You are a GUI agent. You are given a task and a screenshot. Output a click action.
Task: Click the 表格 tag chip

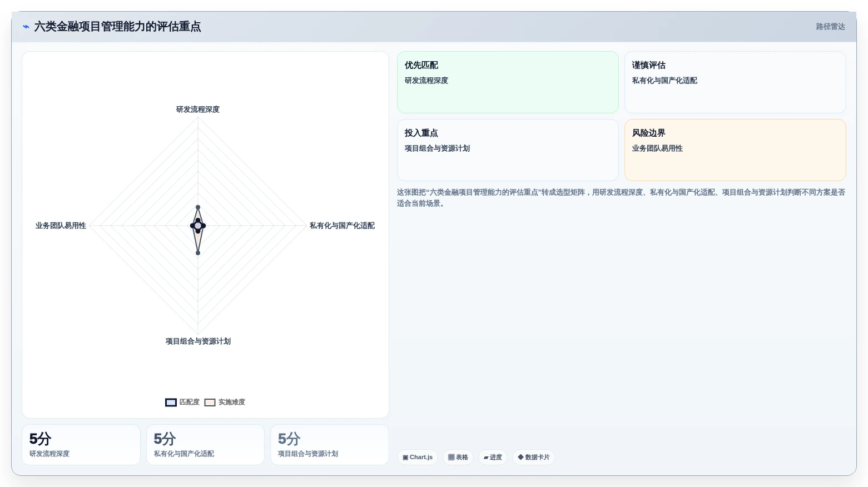(458, 458)
